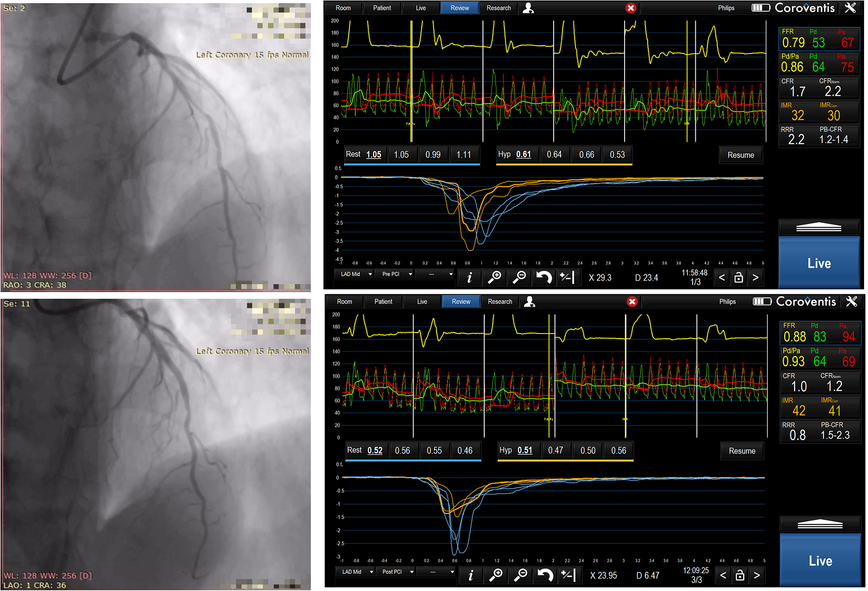The width and height of the screenshot is (868, 591).
Task: Switch to the Patient tab in lower panel
Action: [383, 302]
